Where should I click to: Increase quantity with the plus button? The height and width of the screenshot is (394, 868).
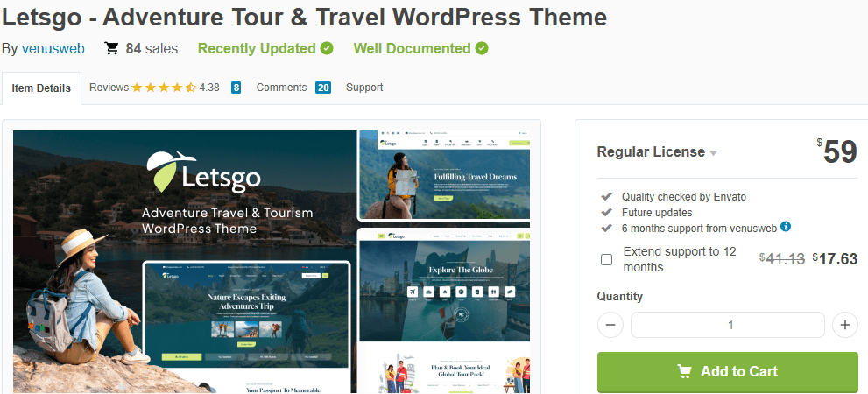click(x=844, y=325)
